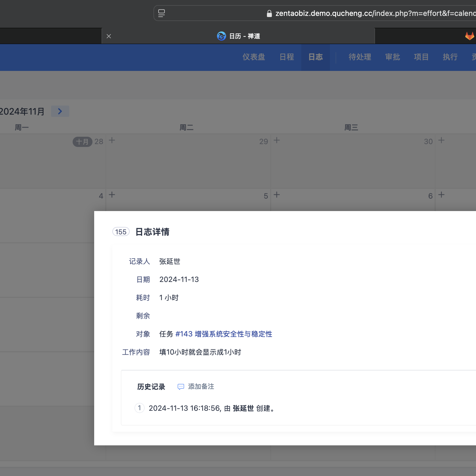The width and height of the screenshot is (476, 476).
Task: Go to the 审批 approval section
Action: (393, 57)
